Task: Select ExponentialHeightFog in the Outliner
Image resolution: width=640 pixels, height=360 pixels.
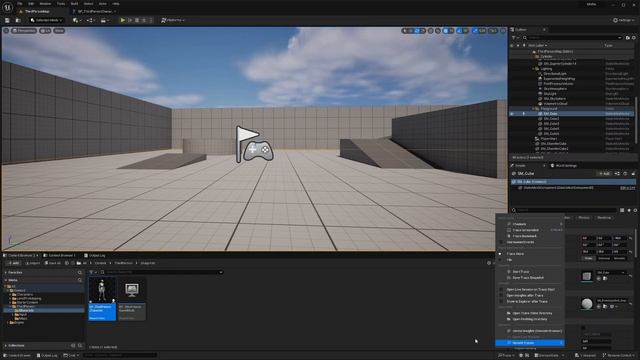Action: click(559, 79)
